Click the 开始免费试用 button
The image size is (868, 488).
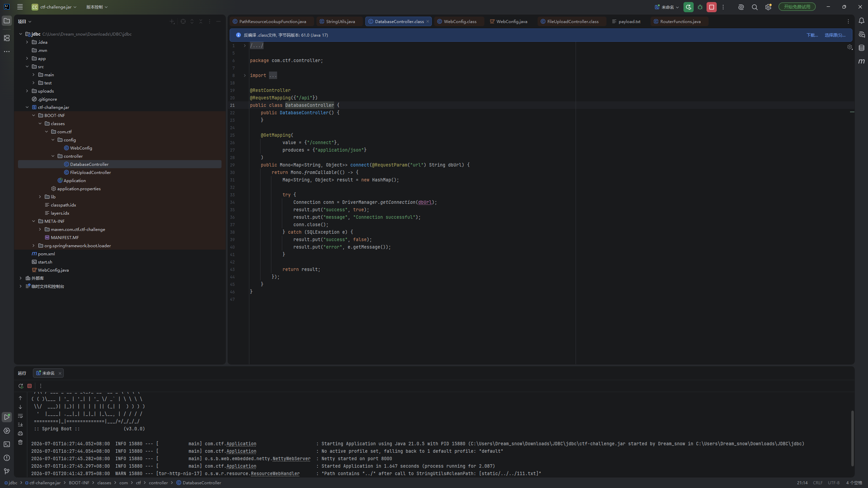(797, 7)
